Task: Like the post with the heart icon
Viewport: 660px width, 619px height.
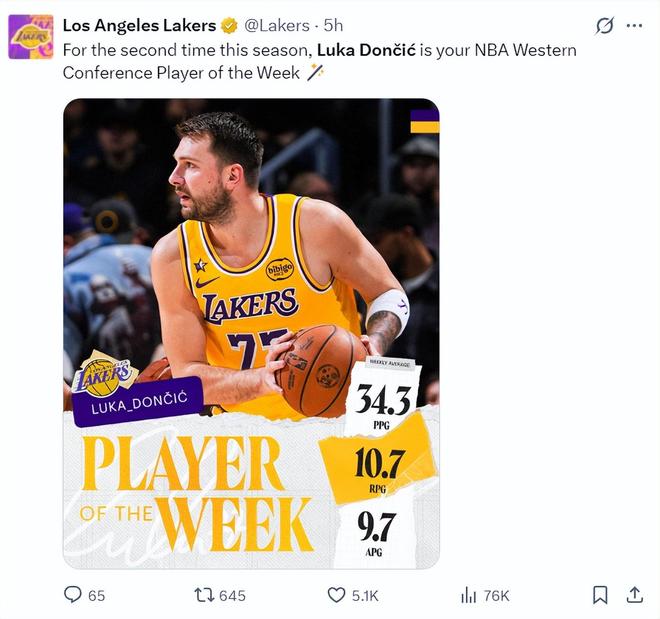Action: [x=337, y=595]
